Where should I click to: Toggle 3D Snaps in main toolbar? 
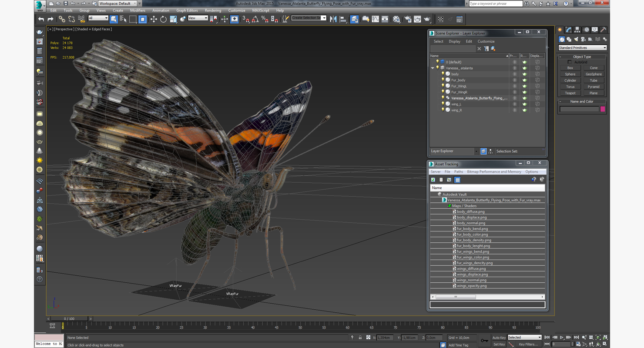[246, 19]
